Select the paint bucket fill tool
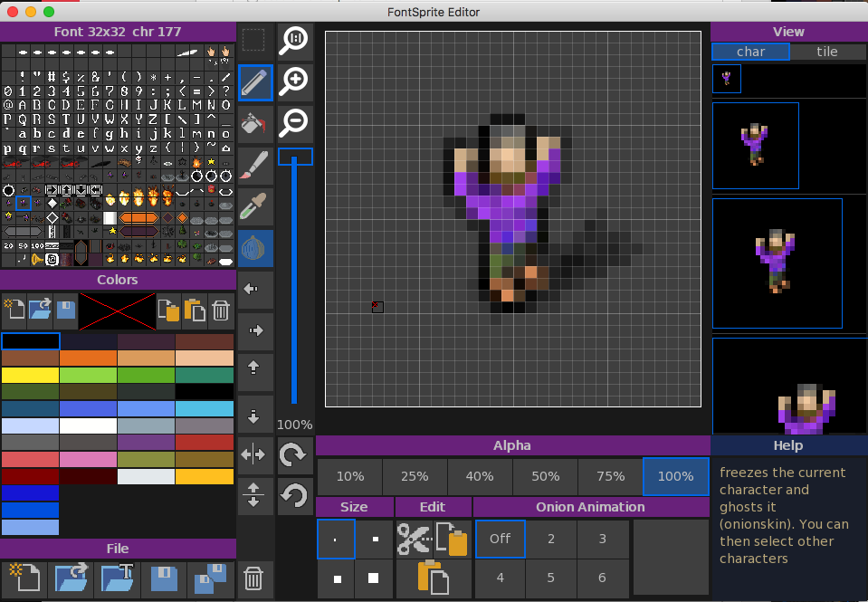 coord(255,124)
